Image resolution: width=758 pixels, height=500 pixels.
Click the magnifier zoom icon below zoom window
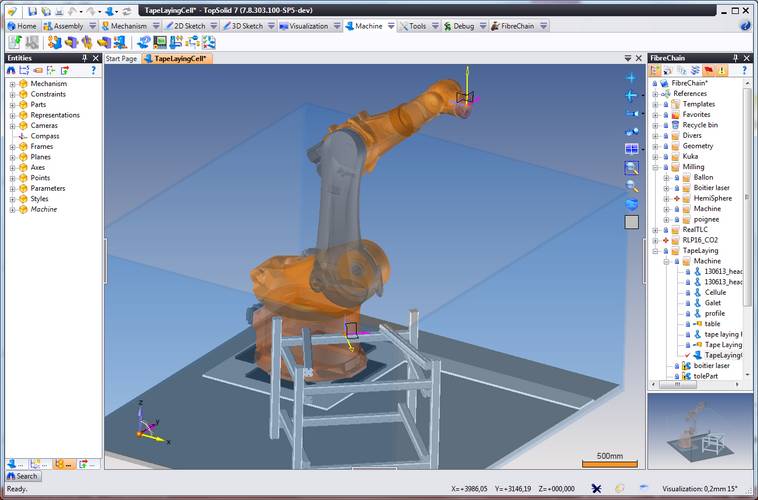click(631, 186)
